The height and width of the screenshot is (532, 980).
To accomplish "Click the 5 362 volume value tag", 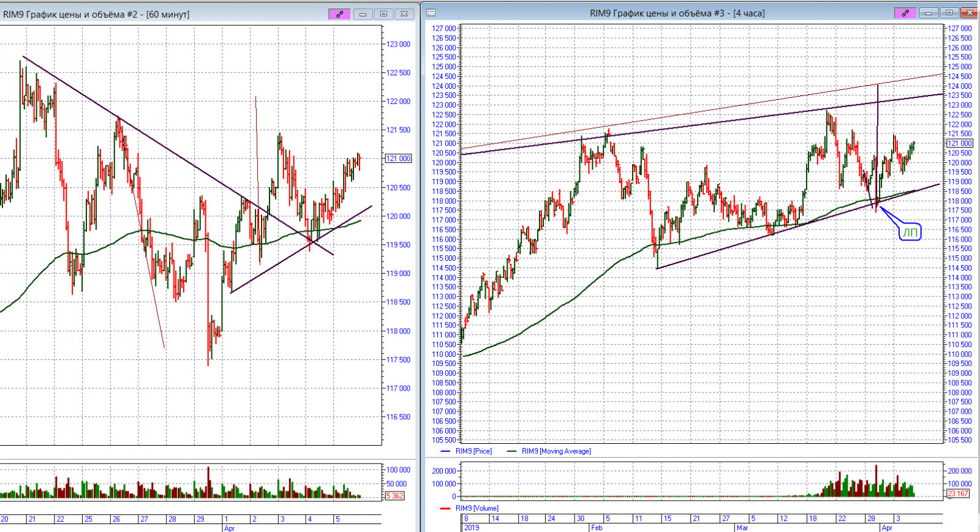I will [395, 496].
